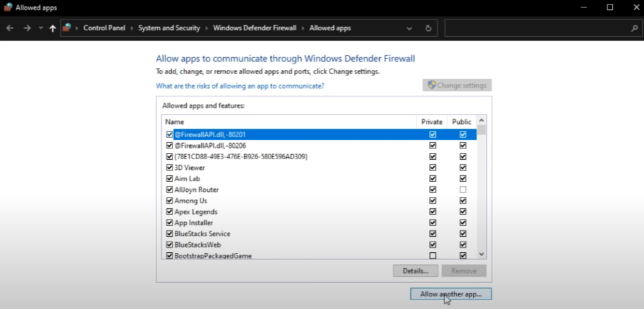Select the {78E1CD88-49E3-476E-B926-580E596AD309} row
The width and height of the screenshot is (644, 309).
(319, 157)
